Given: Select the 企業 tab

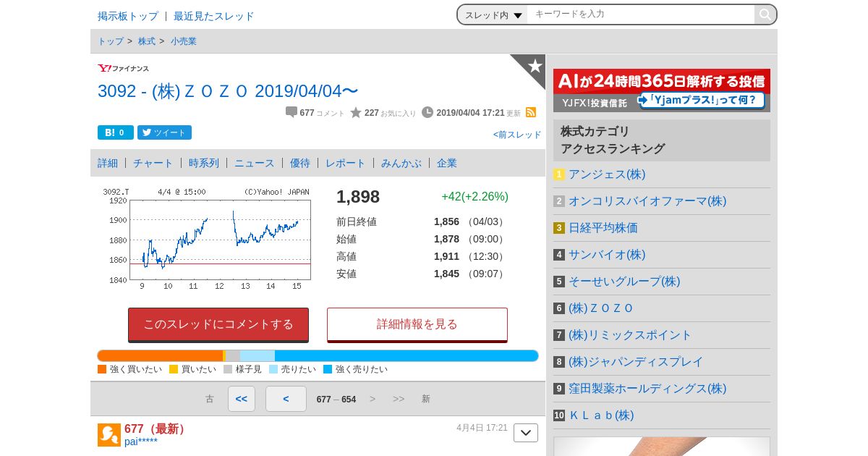Looking at the screenshot, I should pyautogui.click(x=447, y=163).
